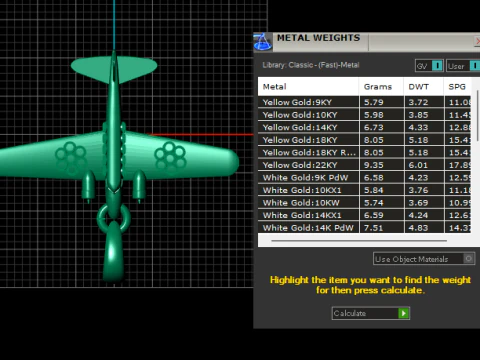Viewport: 480px width, 360px height.
Task: Select the White Gold:10KW row
Action: pos(364,203)
